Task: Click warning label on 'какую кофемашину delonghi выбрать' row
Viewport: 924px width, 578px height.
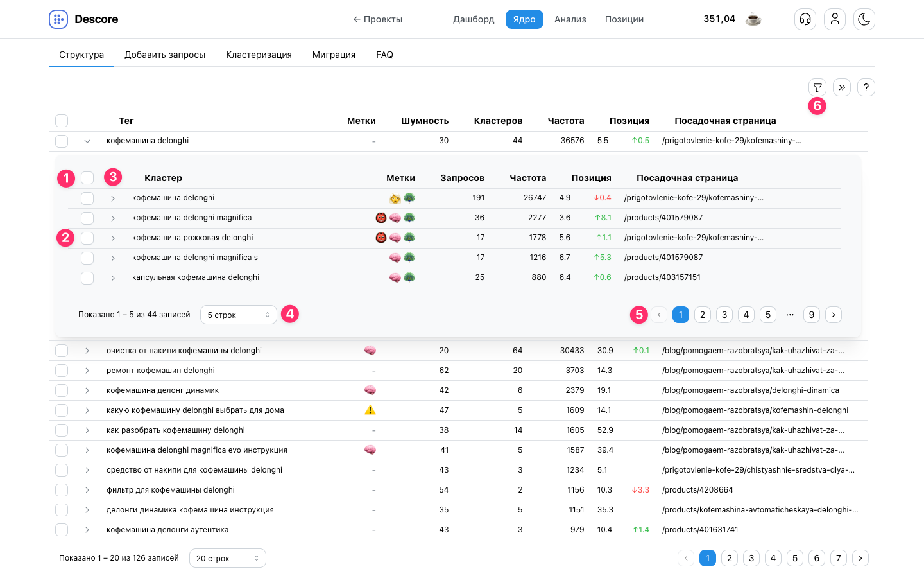Action: pos(370,410)
